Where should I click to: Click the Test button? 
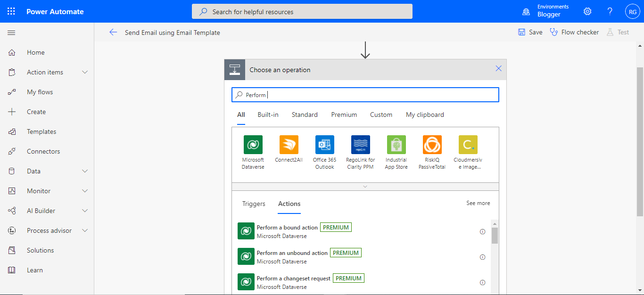coord(618,32)
